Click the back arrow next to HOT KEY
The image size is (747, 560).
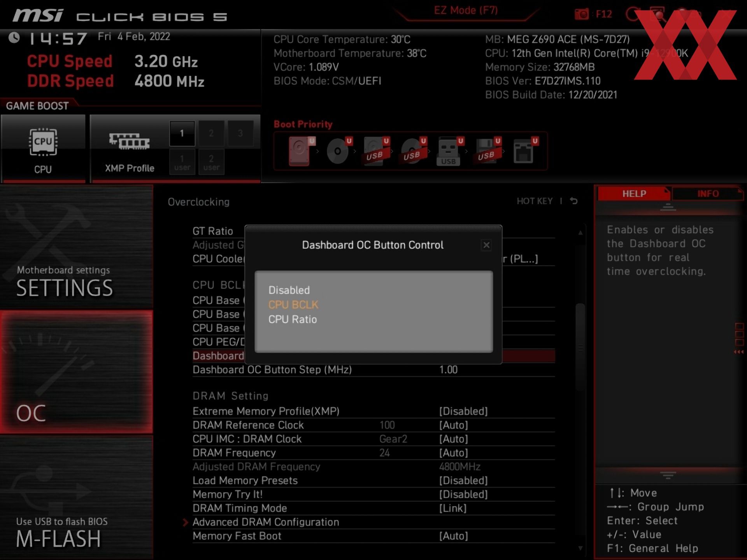[x=574, y=201]
